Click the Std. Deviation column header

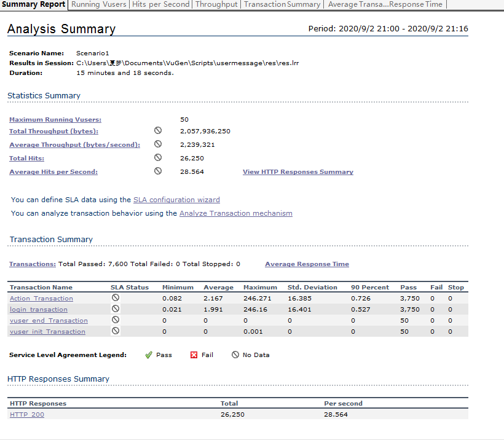tap(312, 288)
